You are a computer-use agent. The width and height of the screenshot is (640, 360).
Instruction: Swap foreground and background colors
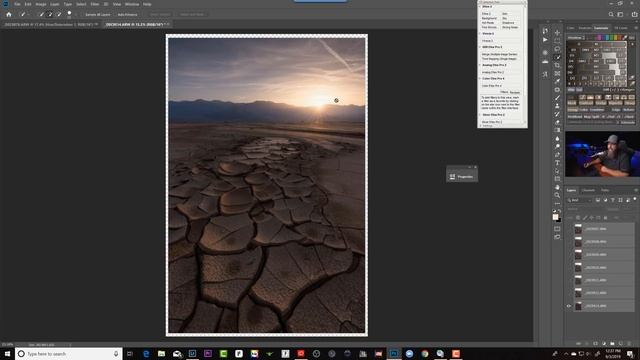[x=560, y=211]
